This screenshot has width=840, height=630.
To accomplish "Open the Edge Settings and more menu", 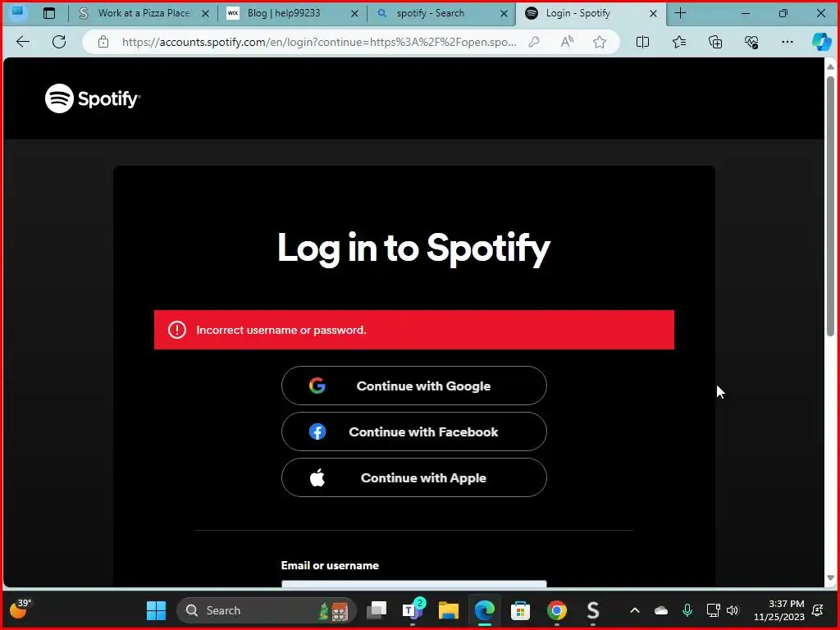I will tap(787, 42).
